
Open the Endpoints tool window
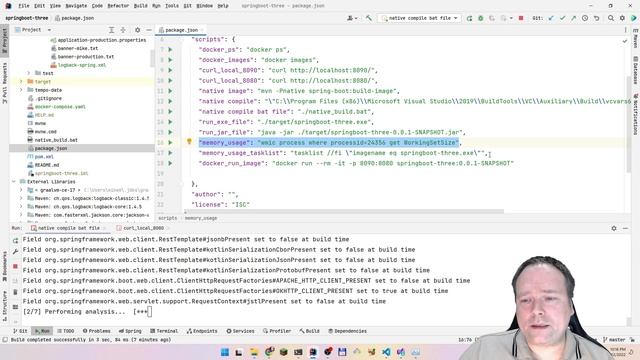coord(202,331)
